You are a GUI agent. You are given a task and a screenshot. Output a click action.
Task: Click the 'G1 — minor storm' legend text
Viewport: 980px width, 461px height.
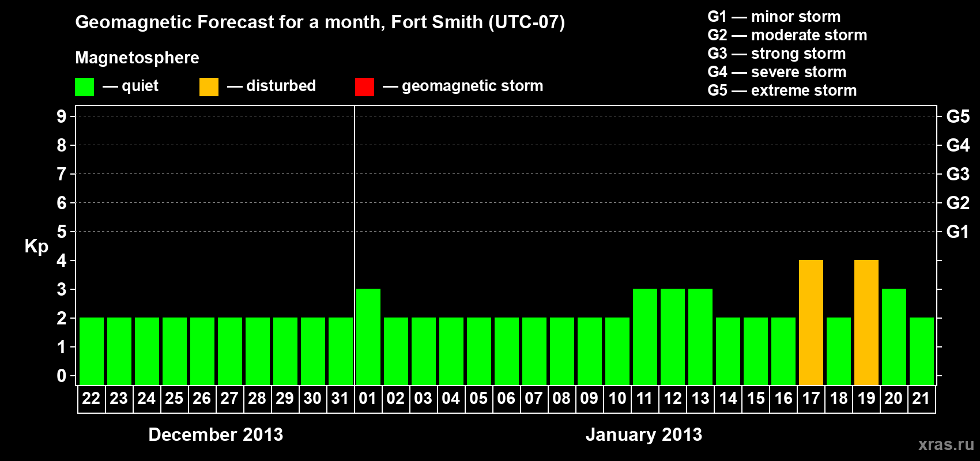tap(774, 17)
